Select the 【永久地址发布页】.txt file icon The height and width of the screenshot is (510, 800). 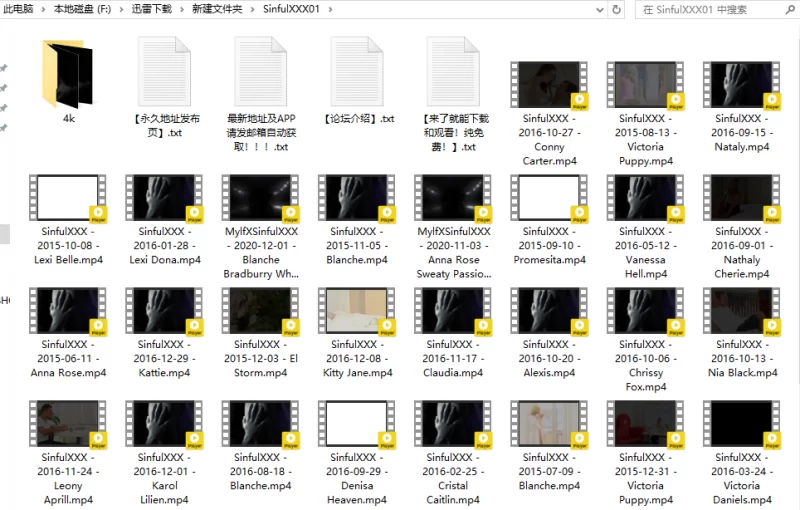(x=164, y=71)
